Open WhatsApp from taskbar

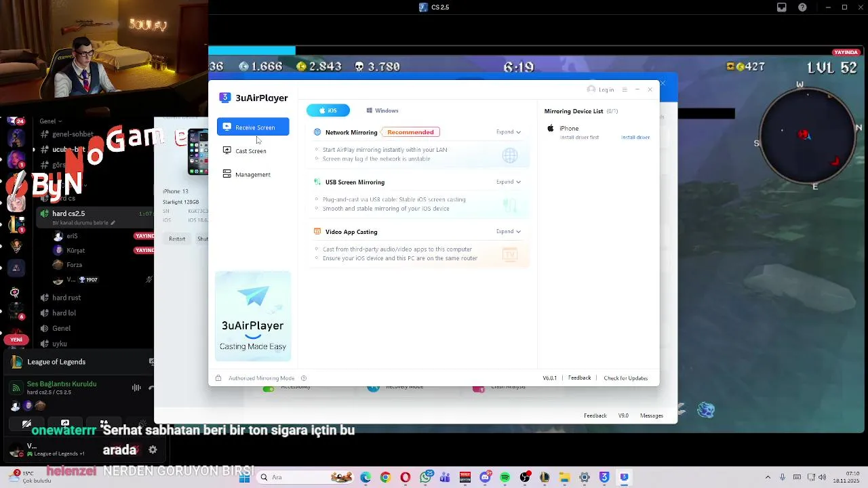[x=425, y=477]
